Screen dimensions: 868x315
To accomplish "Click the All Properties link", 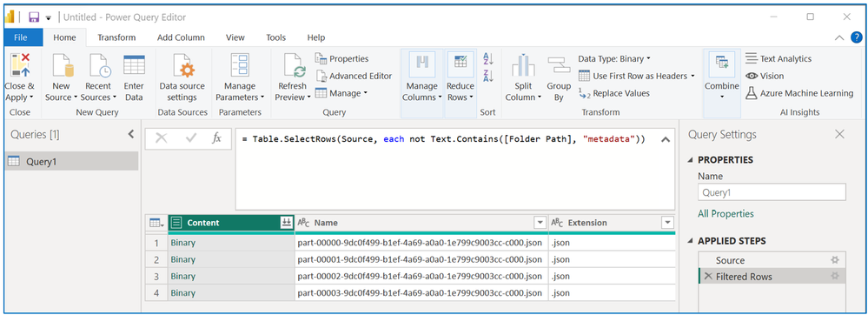I will click(x=726, y=213).
